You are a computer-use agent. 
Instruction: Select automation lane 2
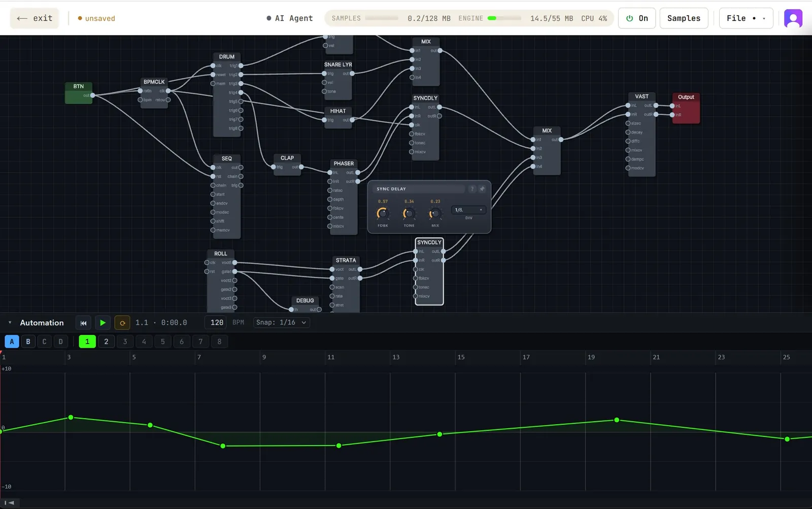point(106,342)
